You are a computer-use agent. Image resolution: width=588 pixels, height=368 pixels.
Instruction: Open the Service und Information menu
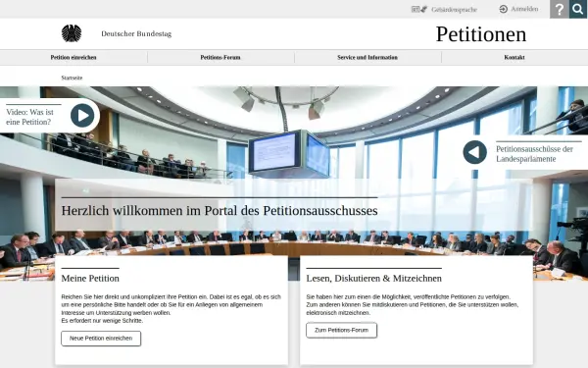pyautogui.click(x=367, y=58)
